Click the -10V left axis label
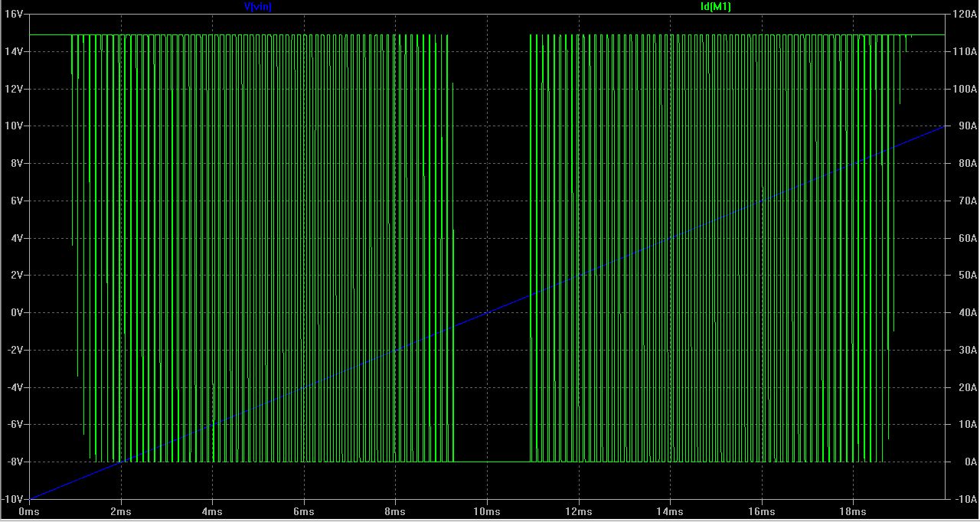980x522 pixels. pos(13,499)
